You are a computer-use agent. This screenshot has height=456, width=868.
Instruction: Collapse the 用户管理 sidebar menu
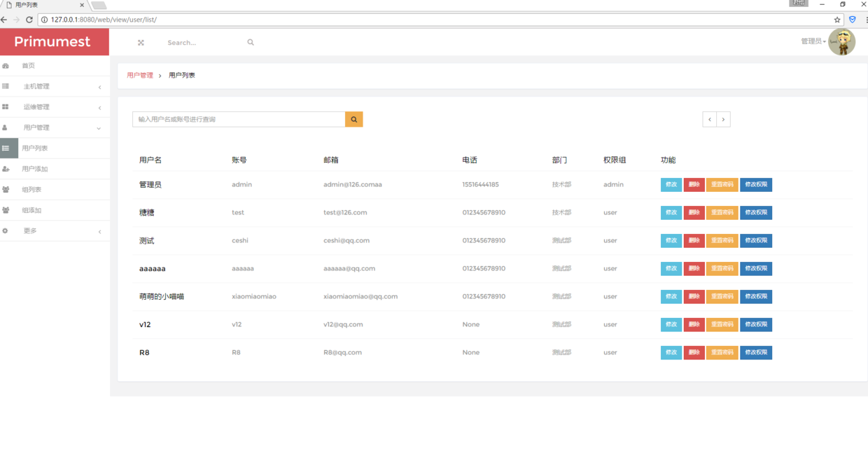(55, 128)
